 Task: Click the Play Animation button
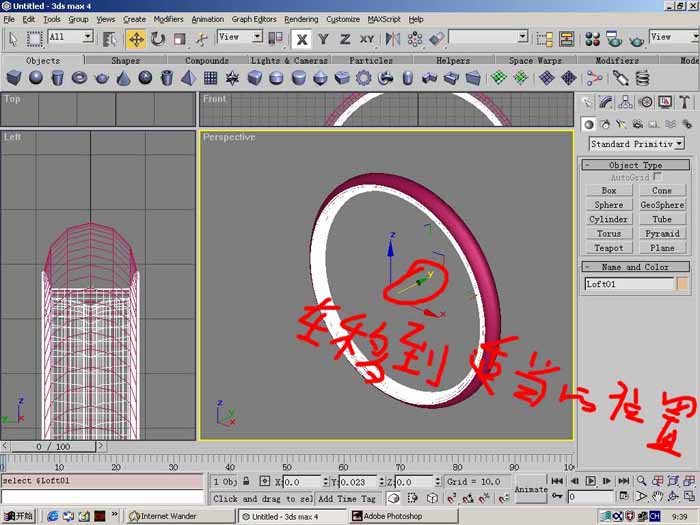click(x=590, y=481)
